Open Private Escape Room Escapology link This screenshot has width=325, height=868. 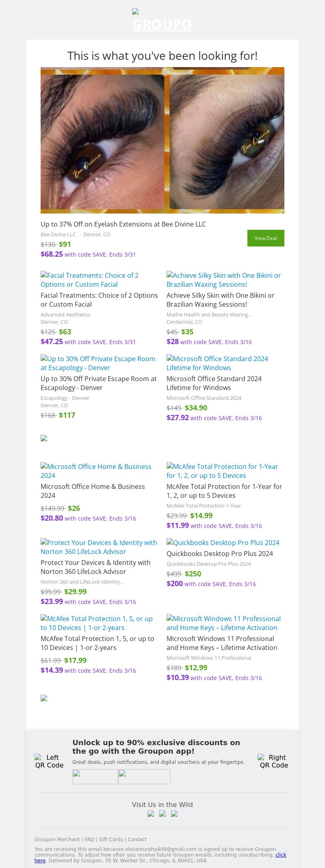coord(97,363)
